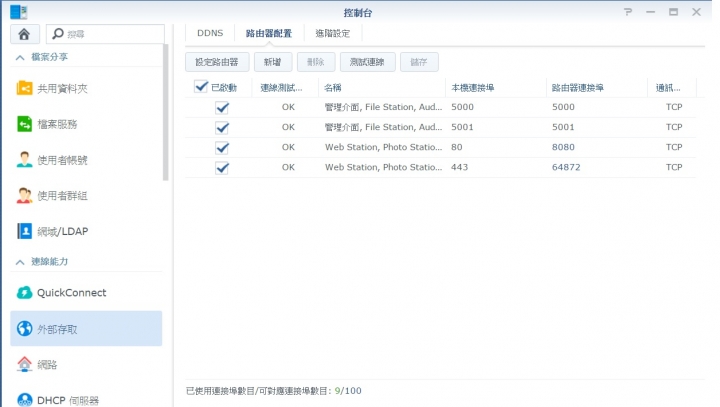Open 共用資料夾 label in sidebar
This screenshot has width=720, height=407.
[x=62, y=88]
